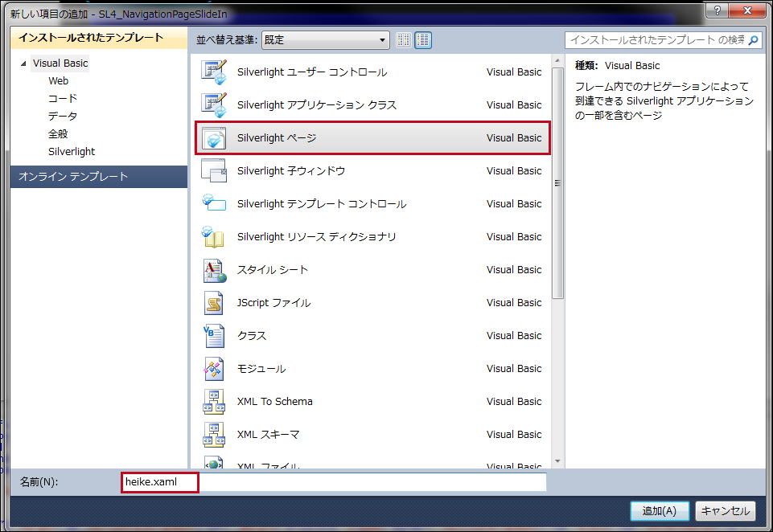
Task: Click the Silverlight ページ template icon
Action: (214, 138)
